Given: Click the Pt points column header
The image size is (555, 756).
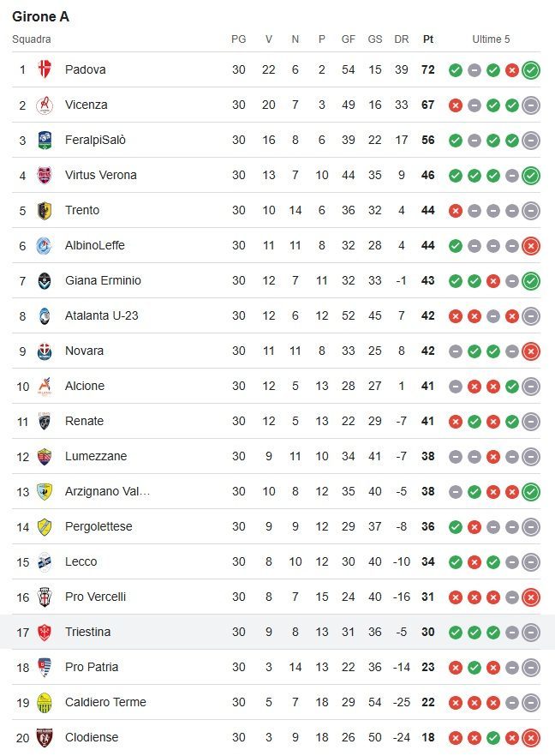Looking at the screenshot, I should 428,39.
